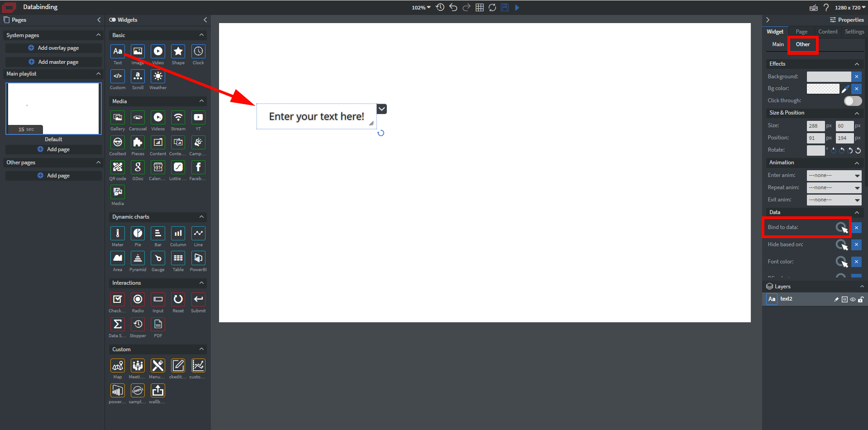The height and width of the screenshot is (430, 868).
Task: Select the Weather widget
Action: (158, 76)
